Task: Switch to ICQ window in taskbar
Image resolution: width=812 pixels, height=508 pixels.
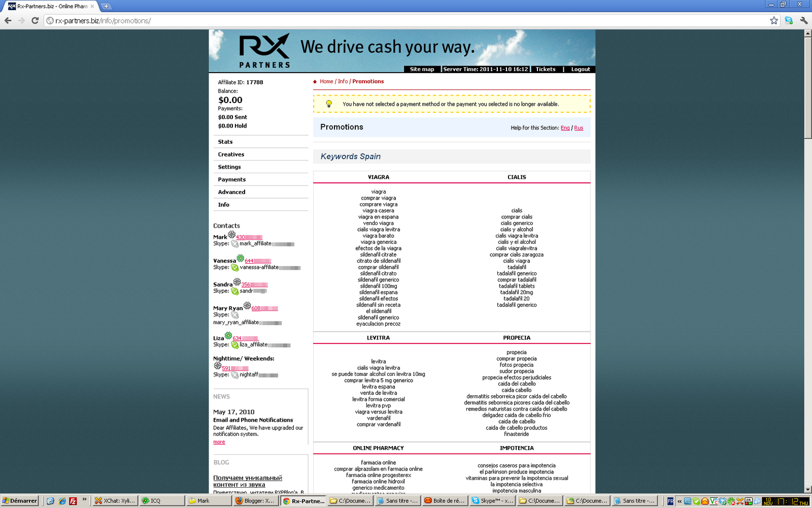Action: point(161,501)
